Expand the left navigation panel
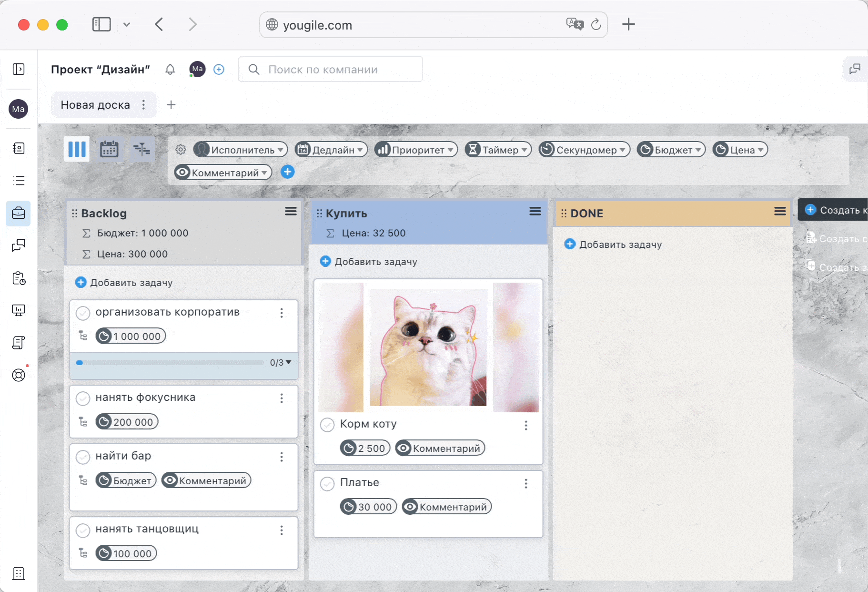The height and width of the screenshot is (592, 868). (x=19, y=69)
